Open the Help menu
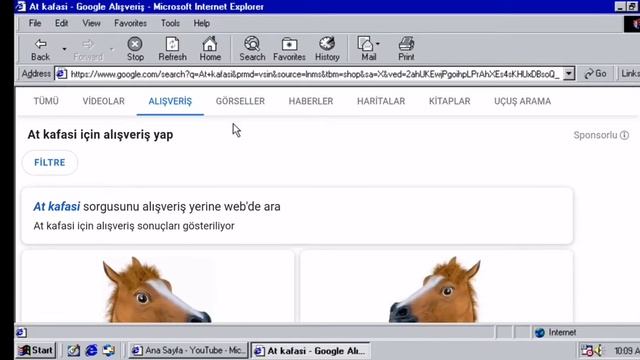The height and width of the screenshot is (360, 640). [x=202, y=23]
